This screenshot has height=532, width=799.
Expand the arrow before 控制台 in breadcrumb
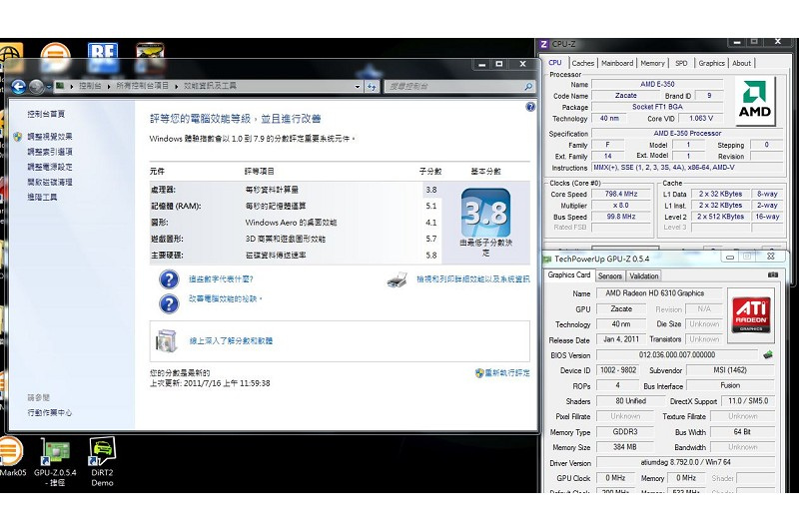tap(71, 87)
